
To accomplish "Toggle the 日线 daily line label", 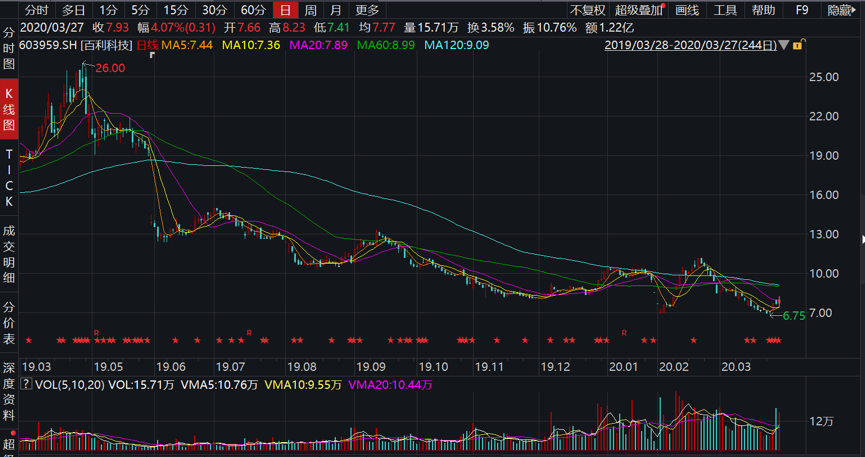I will coord(147,46).
